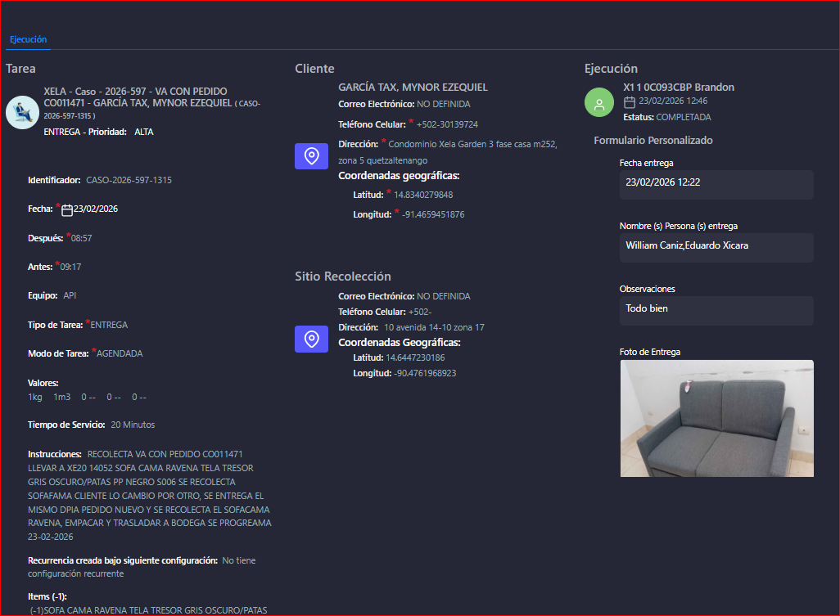Click the calendar icon beside 23/02/2026 12:46
840x616 pixels.
pyautogui.click(x=630, y=102)
